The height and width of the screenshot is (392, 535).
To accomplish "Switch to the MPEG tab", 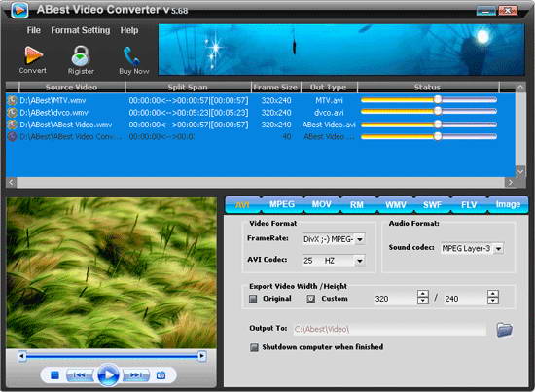I will click(x=282, y=204).
